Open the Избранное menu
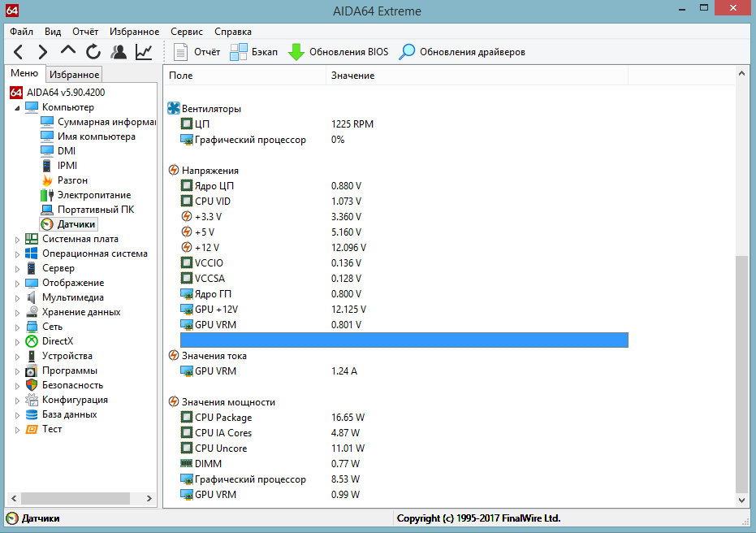This screenshot has height=533, width=756. coord(134,32)
